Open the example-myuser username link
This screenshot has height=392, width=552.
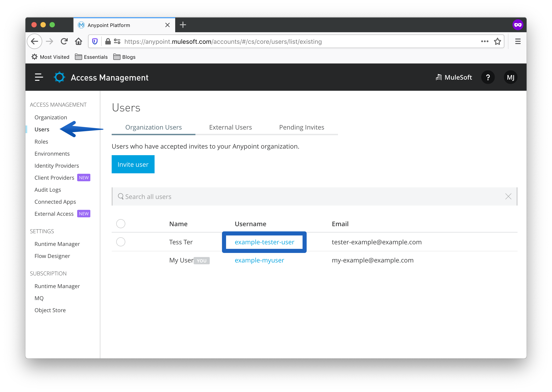pyautogui.click(x=259, y=260)
